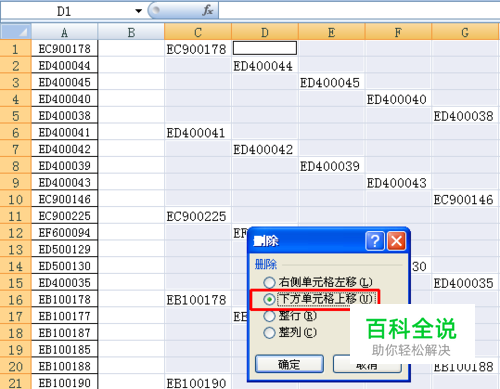
Task: Select column B header
Action: click(x=131, y=32)
